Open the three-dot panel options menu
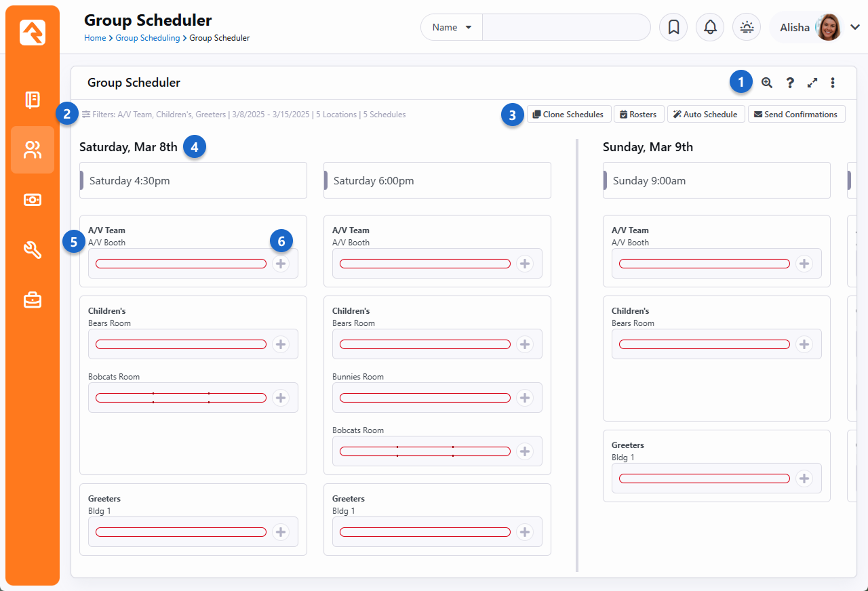The image size is (868, 591). [833, 83]
